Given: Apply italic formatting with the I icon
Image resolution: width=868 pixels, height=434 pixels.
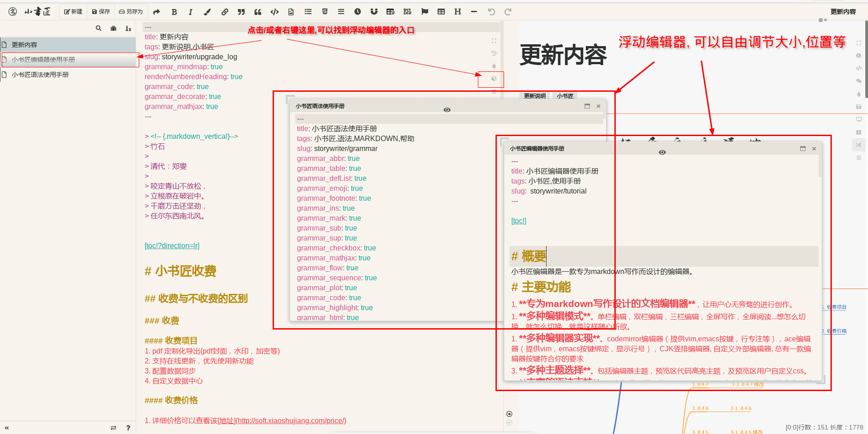Looking at the screenshot, I should pos(190,12).
